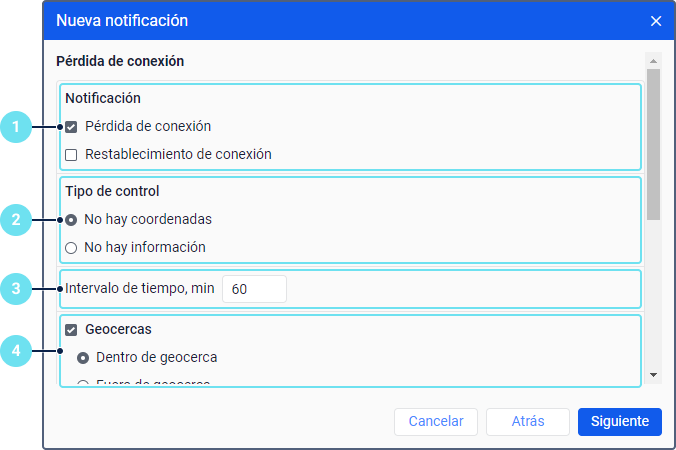This screenshot has height=450, width=676.
Task: Click the Intervalo de tiempo input field
Action: (254, 289)
